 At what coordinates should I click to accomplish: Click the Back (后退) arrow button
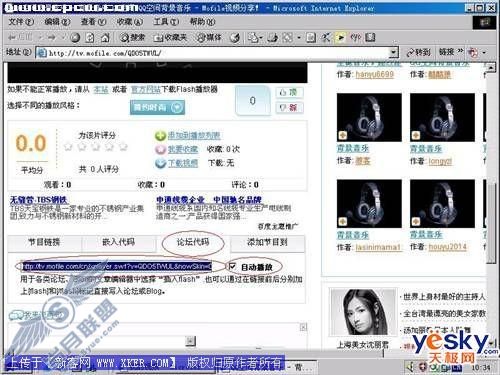[19, 37]
